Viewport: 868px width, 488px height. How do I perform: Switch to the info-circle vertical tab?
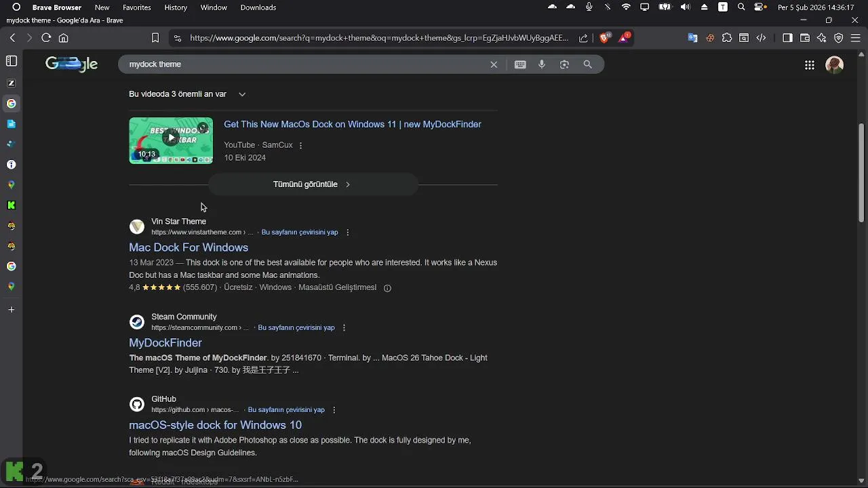click(11, 165)
